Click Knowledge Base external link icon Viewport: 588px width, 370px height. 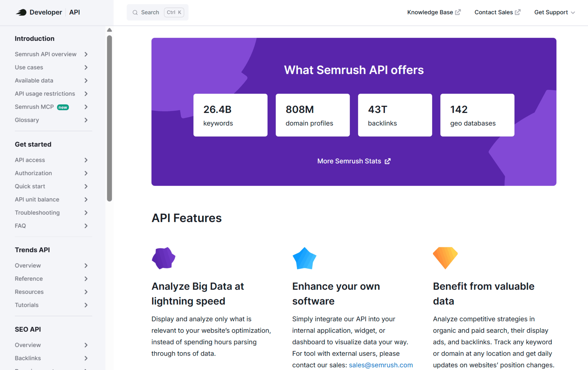click(458, 12)
